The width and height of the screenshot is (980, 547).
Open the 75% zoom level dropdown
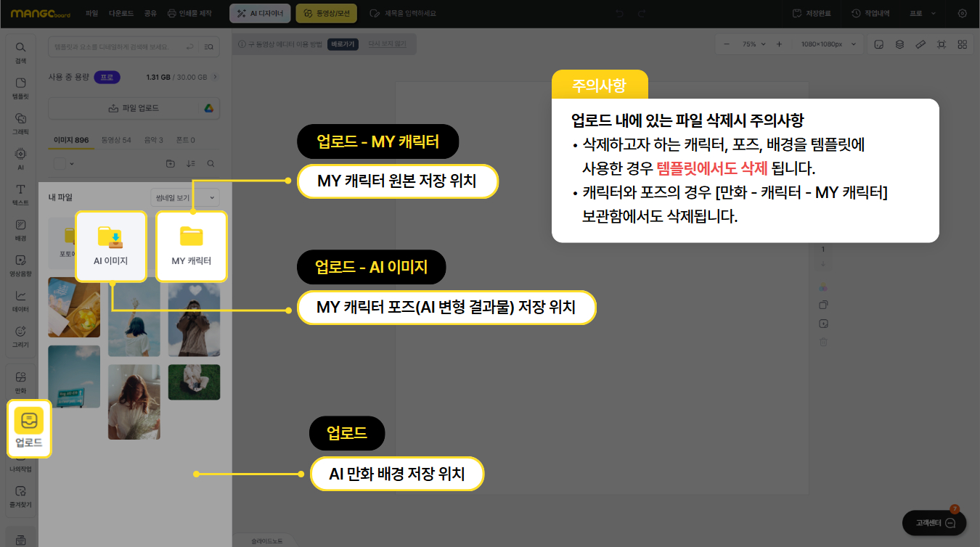point(754,44)
